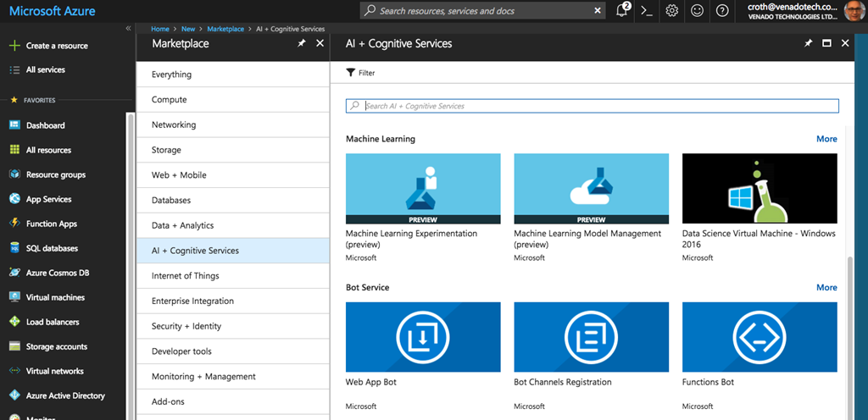Select the Add-ons category

(233, 401)
